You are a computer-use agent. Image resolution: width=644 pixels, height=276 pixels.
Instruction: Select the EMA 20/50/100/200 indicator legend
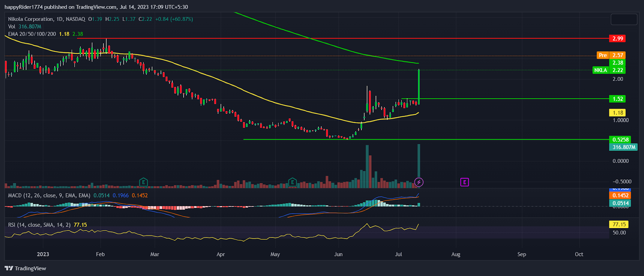[x=32, y=34]
